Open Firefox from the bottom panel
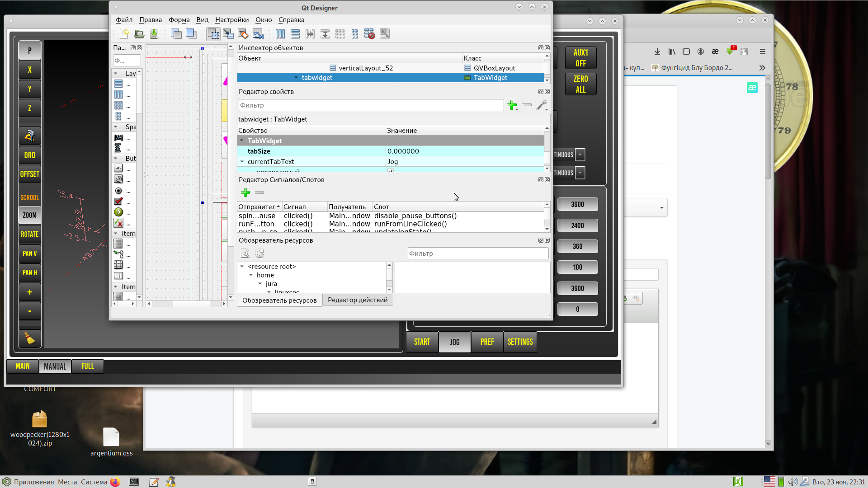 115,482
